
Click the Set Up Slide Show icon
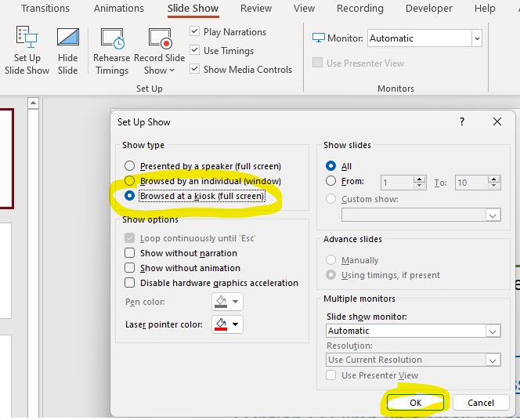pyautogui.click(x=27, y=39)
